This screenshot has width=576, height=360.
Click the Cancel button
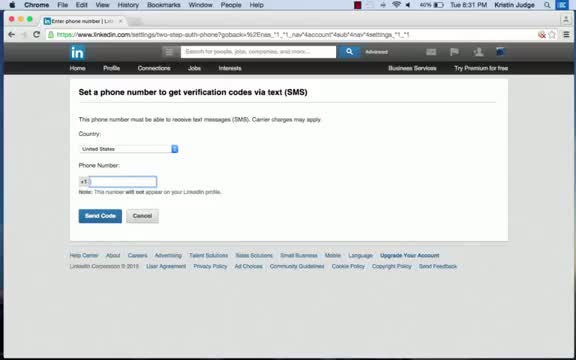[142, 216]
